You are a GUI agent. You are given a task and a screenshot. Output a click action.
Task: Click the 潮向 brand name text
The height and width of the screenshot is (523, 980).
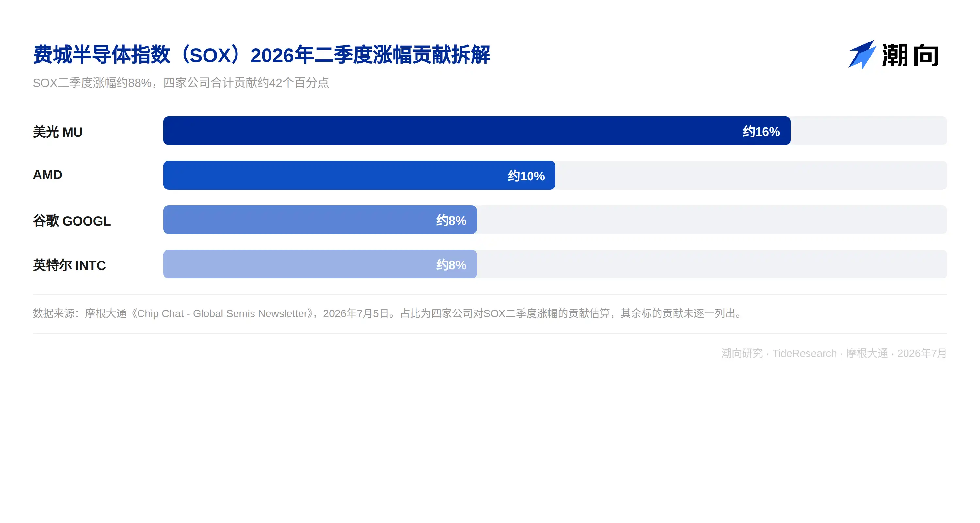click(x=910, y=56)
